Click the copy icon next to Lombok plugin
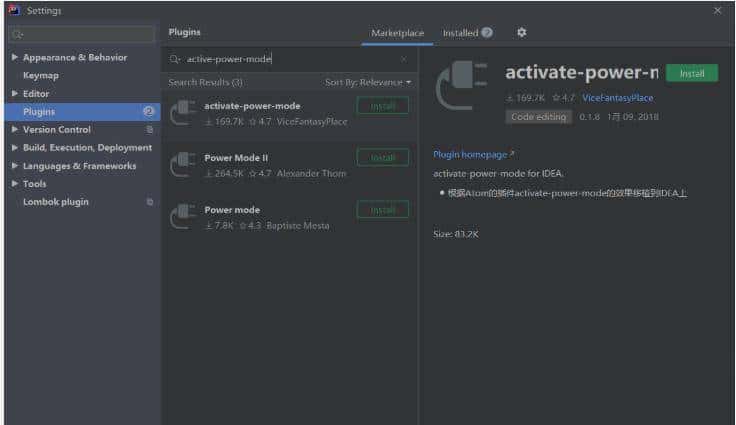 pos(150,202)
